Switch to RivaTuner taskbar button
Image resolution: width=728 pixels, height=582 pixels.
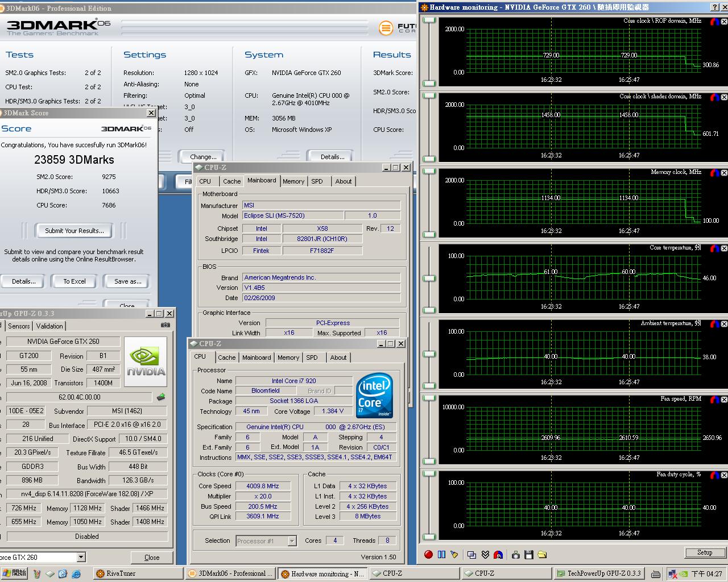(x=137, y=573)
